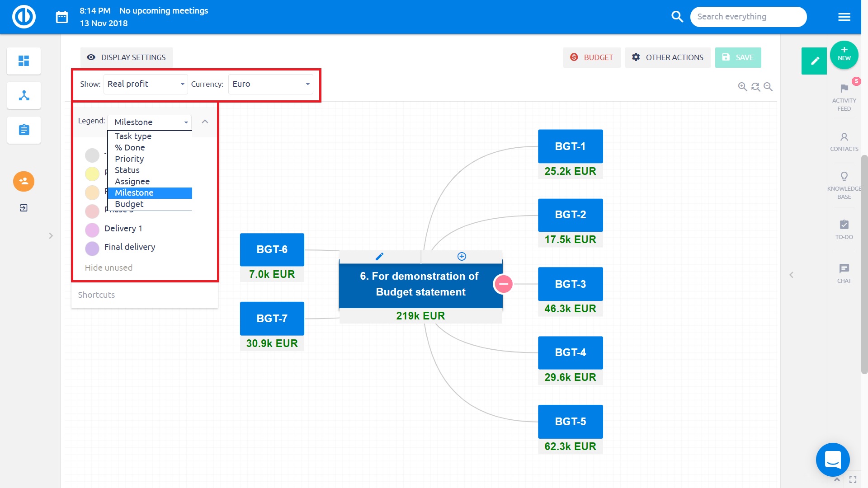Click the OTHER ACTIONS button
868x488 pixels.
[x=667, y=57]
